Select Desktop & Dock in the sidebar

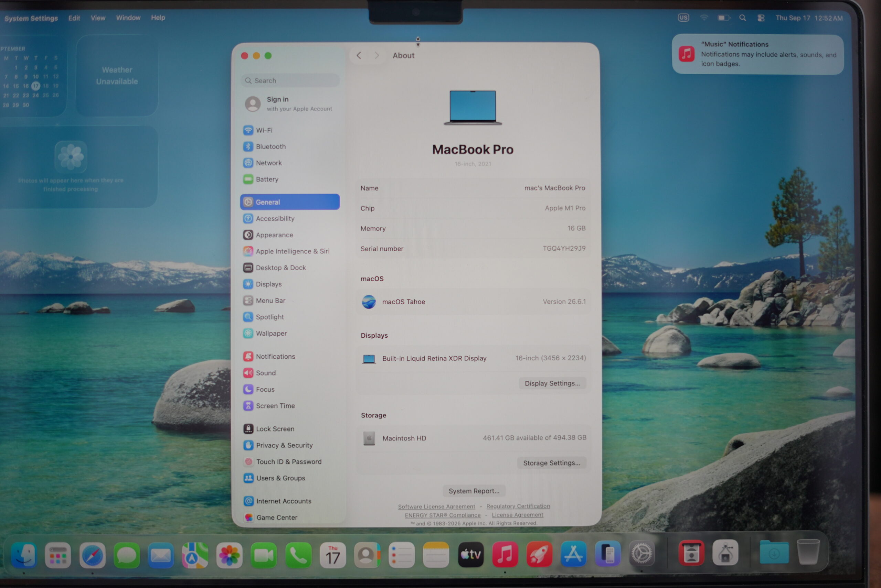pyautogui.click(x=290, y=268)
